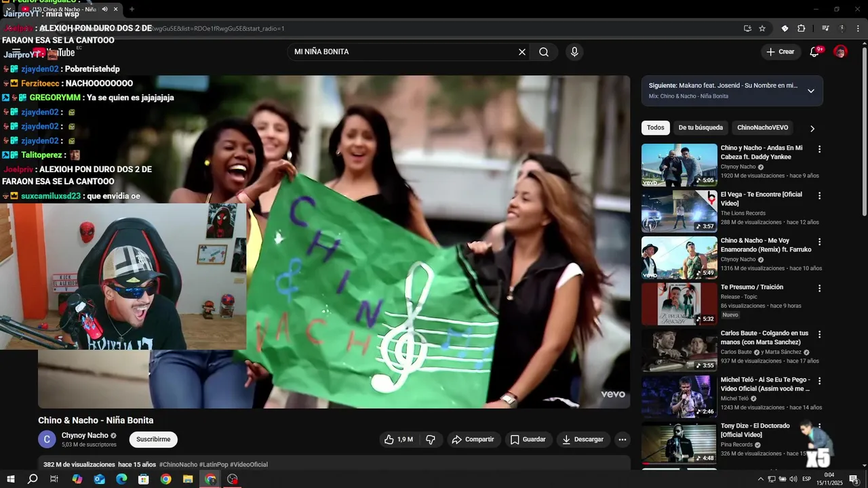This screenshot has width=868, height=488.
Task: Clear the YouTube search box with the X
Action: (522, 52)
